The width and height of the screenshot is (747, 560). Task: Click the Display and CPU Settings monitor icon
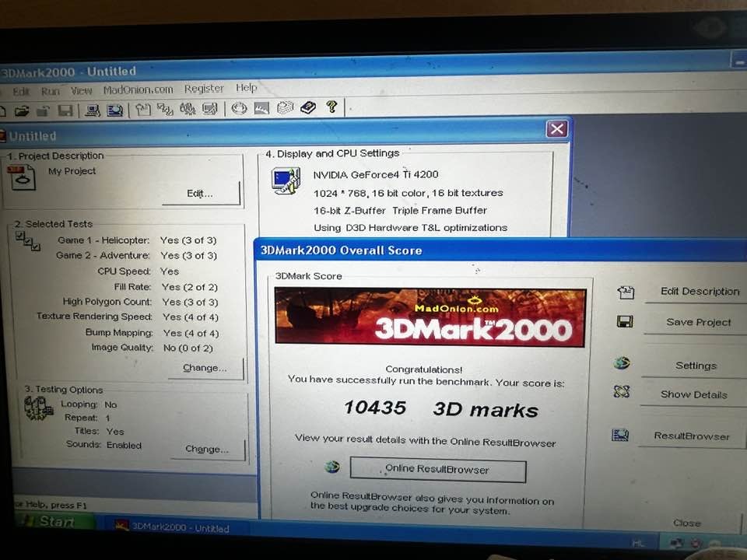(286, 181)
